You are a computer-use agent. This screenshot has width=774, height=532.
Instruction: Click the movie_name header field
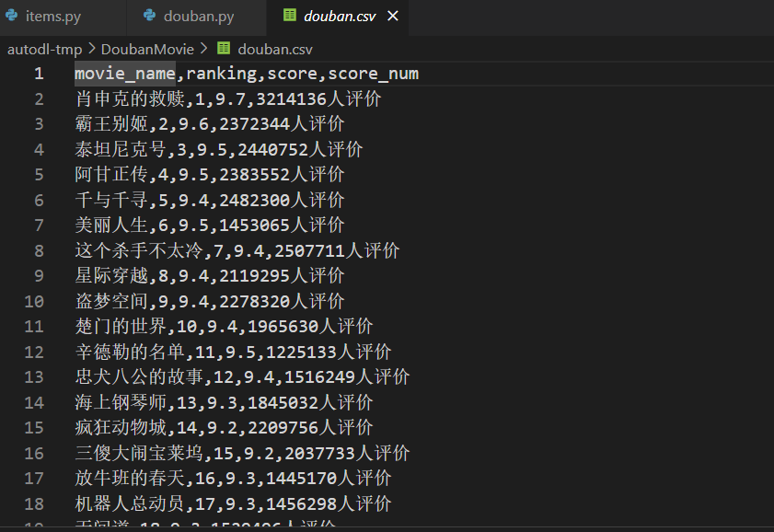coord(125,74)
